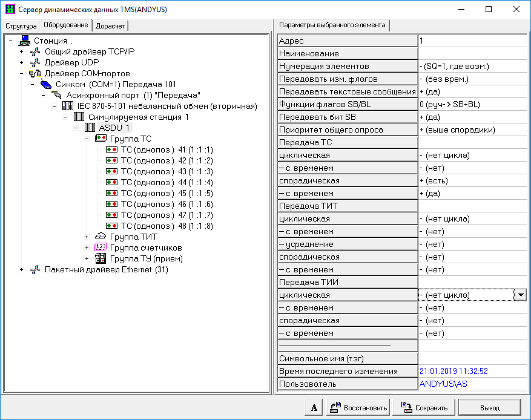Click the Группа ТС folder icon

(x=101, y=139)
